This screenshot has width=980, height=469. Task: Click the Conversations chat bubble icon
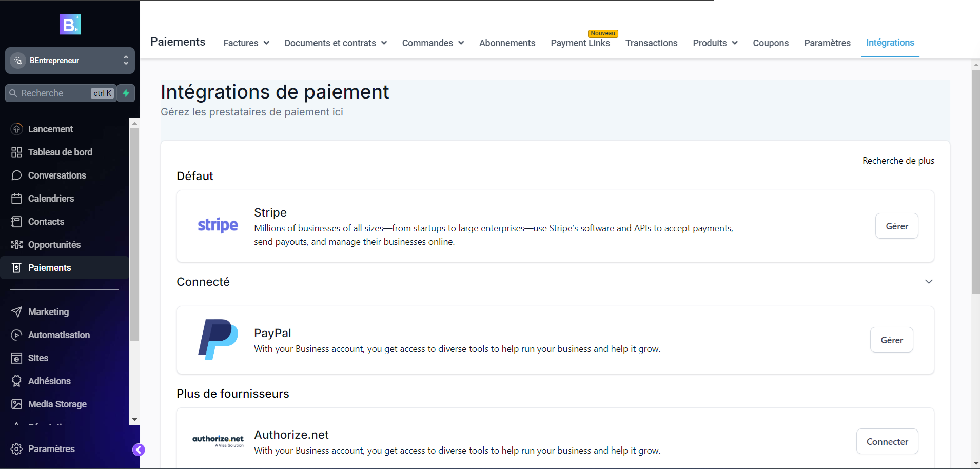[16, 175]
